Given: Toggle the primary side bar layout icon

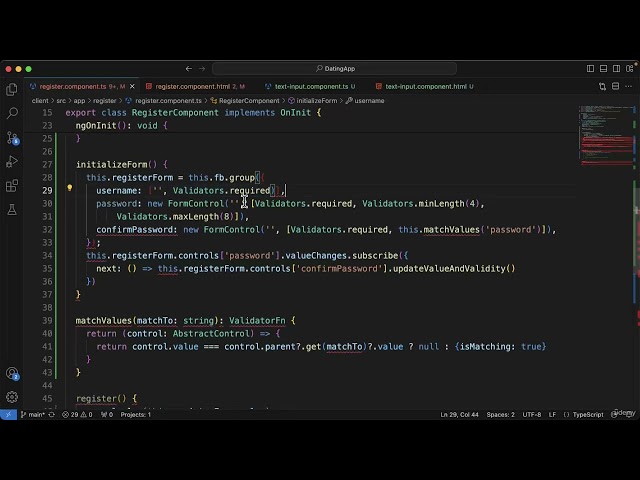Looking at the screenshot, I should tap(590, 69).
